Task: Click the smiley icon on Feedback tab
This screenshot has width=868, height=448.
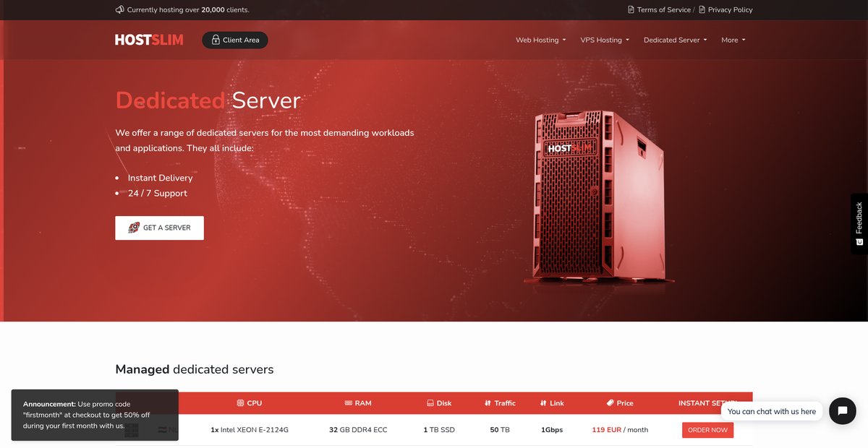Action: click(859, 241)
